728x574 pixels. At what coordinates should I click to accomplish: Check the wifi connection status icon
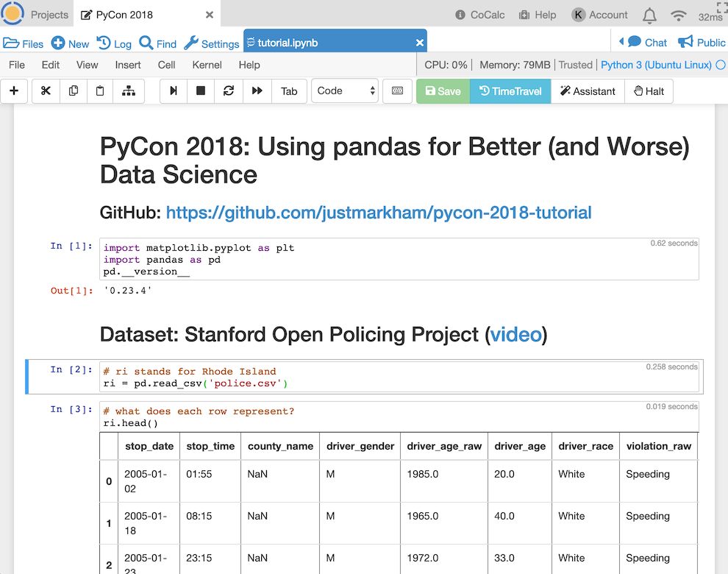(x=678, y=15)
